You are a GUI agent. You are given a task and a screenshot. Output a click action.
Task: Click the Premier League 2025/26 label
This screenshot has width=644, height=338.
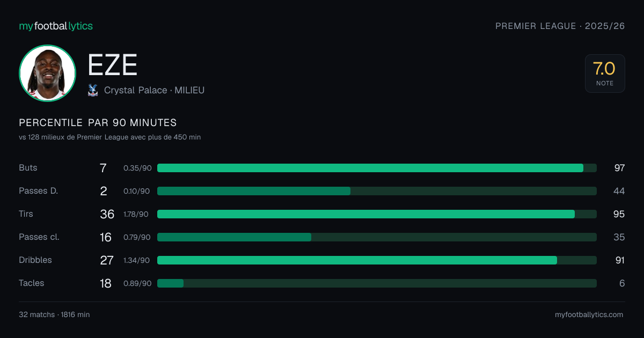click(x=560, y=26)
